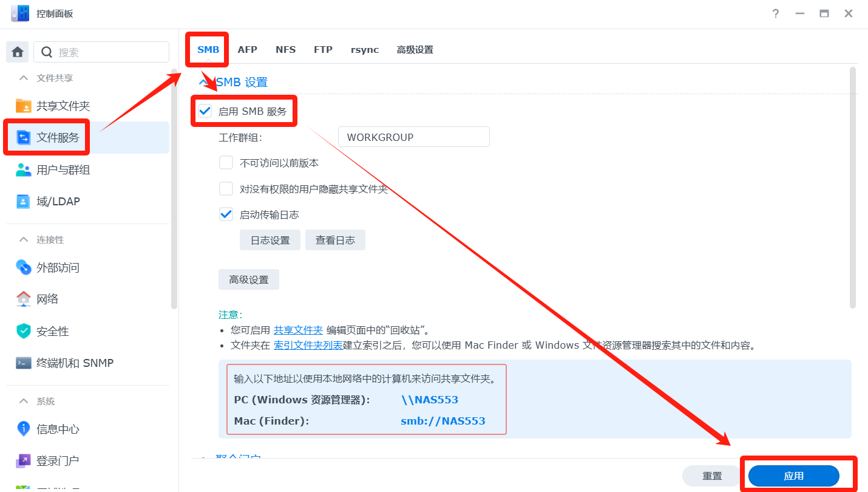Select the File Services (文件服务) icon

click(24, 137)
